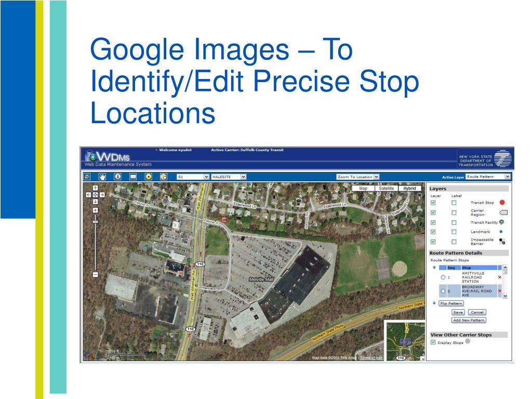Click the center map reset button
Viewport: 532px width, 399px height.
(x=96, y=195)
